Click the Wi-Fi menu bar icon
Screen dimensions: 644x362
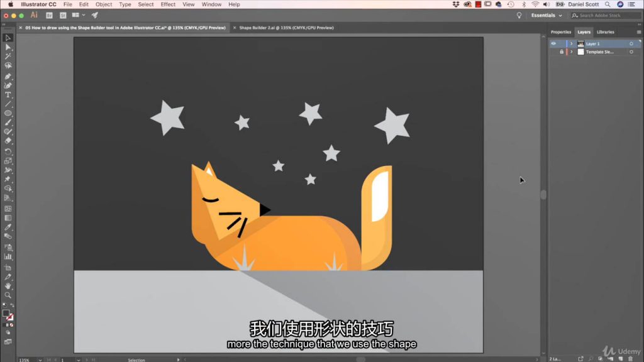(x=535, y=4)
